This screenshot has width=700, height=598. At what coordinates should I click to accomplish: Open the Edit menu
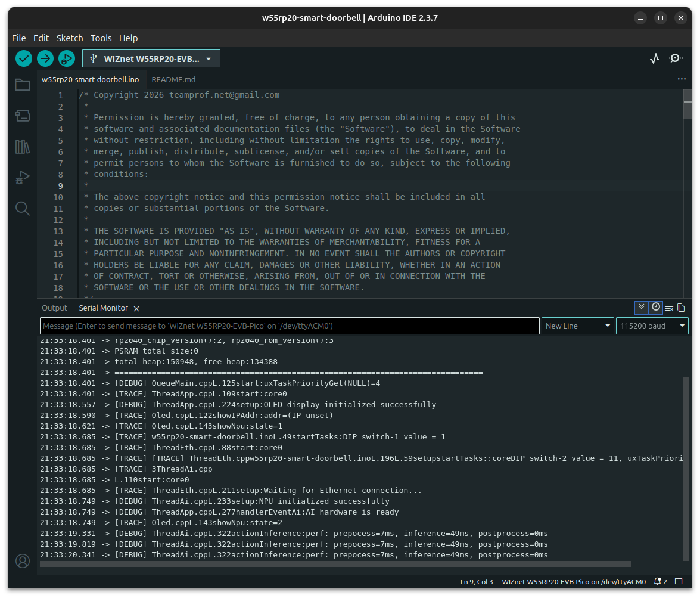[41, 38]
